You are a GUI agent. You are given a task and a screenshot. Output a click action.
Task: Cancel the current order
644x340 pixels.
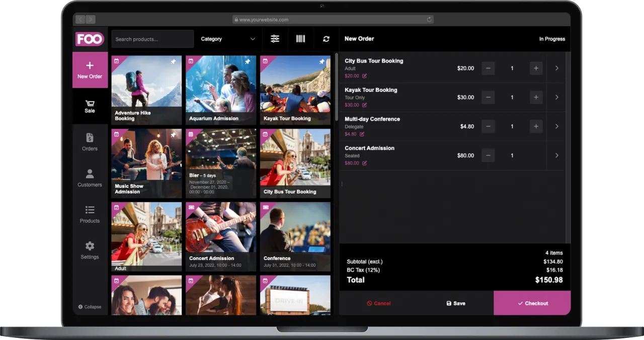click(x=378, y=303)
